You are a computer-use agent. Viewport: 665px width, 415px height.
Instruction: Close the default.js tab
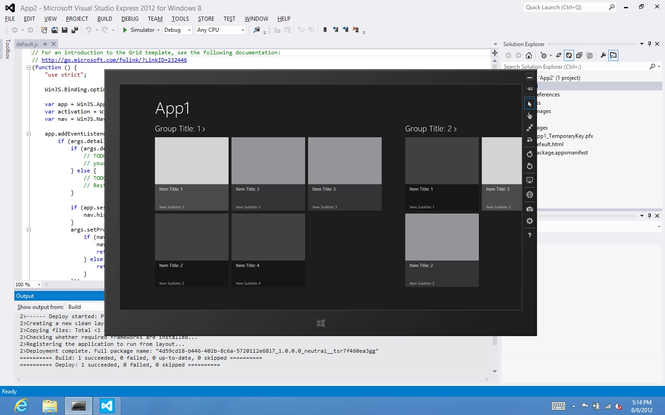point(53,44)
